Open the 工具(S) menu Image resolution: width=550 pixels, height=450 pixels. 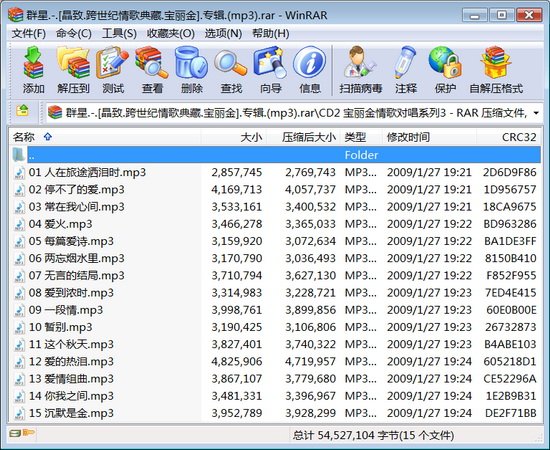pos(119,34)
